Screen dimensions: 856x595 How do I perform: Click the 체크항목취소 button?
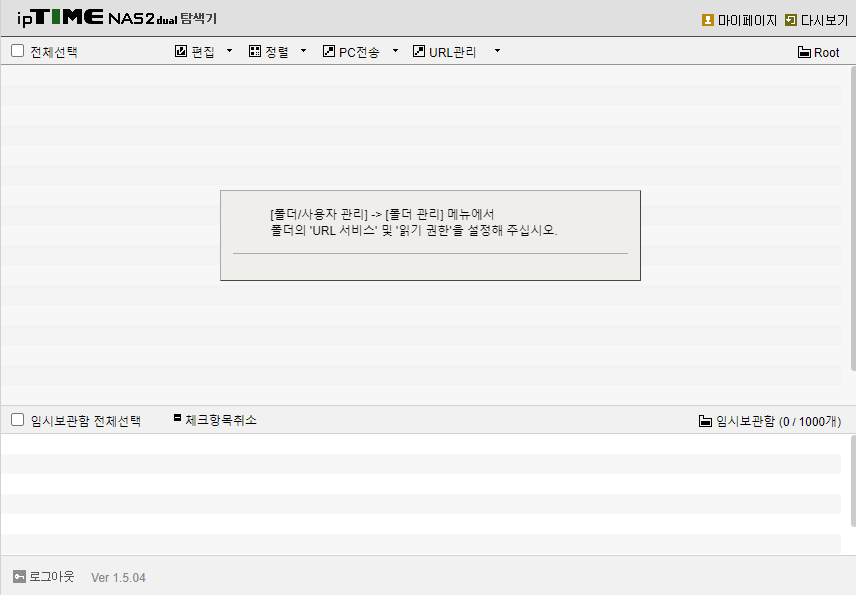click(215, 420)
